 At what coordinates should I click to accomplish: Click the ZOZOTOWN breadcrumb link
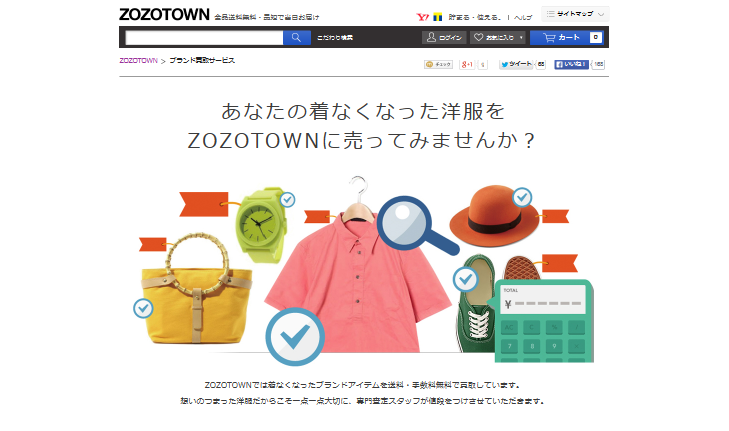click(x=139, y=61)
